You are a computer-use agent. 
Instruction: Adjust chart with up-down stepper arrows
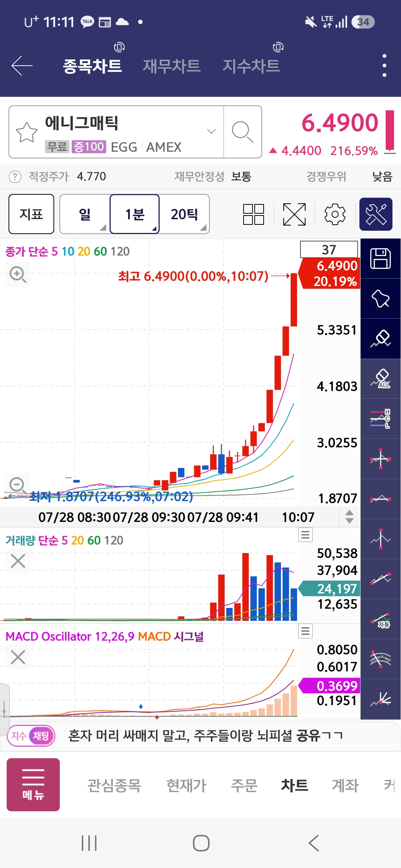(349, 517)
